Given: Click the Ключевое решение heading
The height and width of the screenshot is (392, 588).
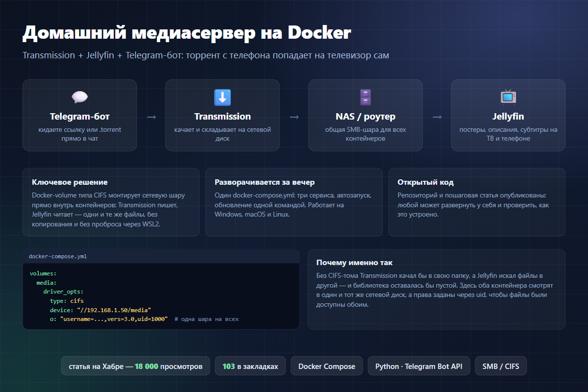Looking at the screenshot, I should 70,182.
